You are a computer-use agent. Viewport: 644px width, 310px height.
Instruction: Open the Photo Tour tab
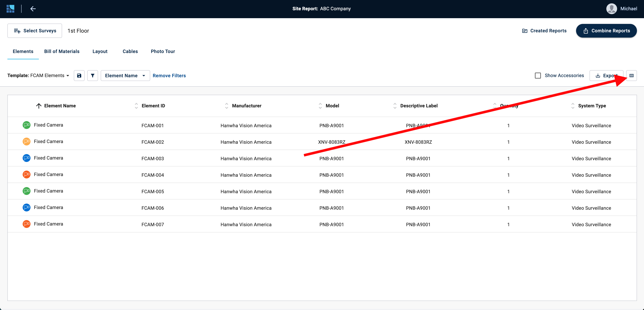pos(163,51)
